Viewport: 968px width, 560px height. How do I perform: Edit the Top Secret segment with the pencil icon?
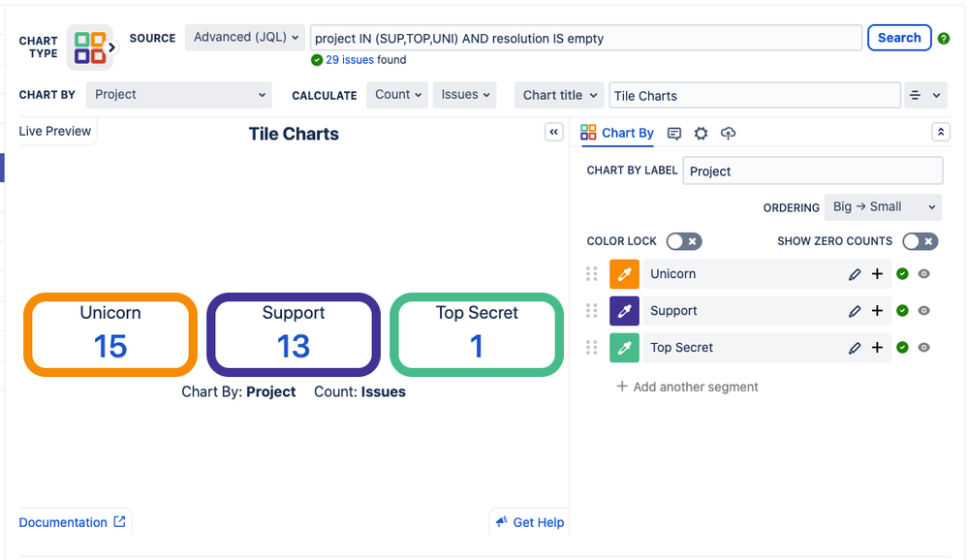click(855, 348)
